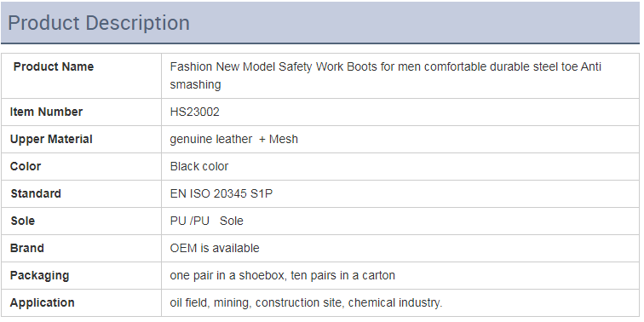Select the Application label cell
The height and width of the screenshot is (322, 644).
[81, 302]
